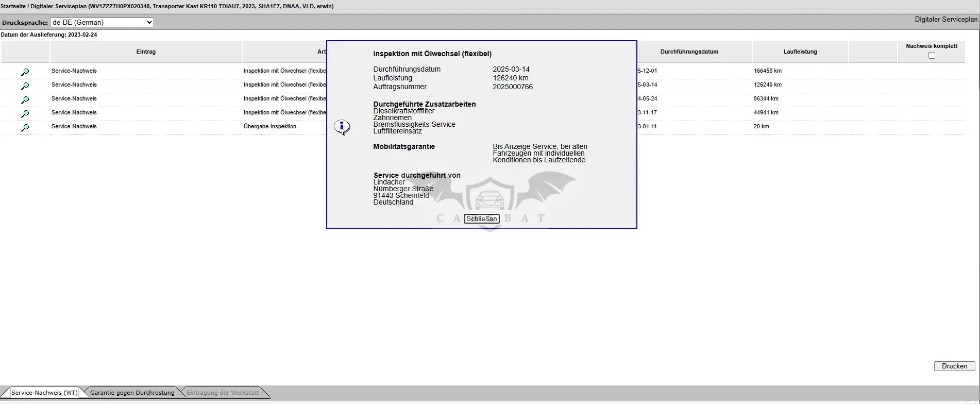Click the 20 km mileage cell
The height and width of the screenshot is (404, 980).
point(761,126)
